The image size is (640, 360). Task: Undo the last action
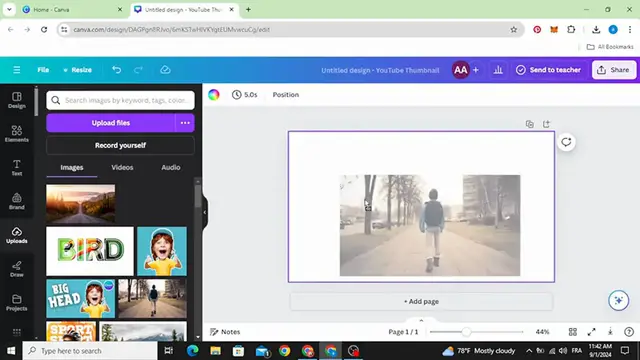point(116,70)
